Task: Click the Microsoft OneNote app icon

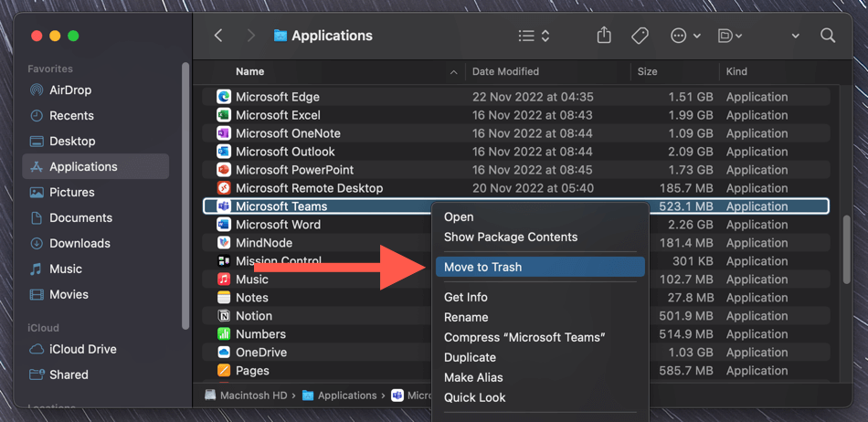Action: tap(224, 133)
